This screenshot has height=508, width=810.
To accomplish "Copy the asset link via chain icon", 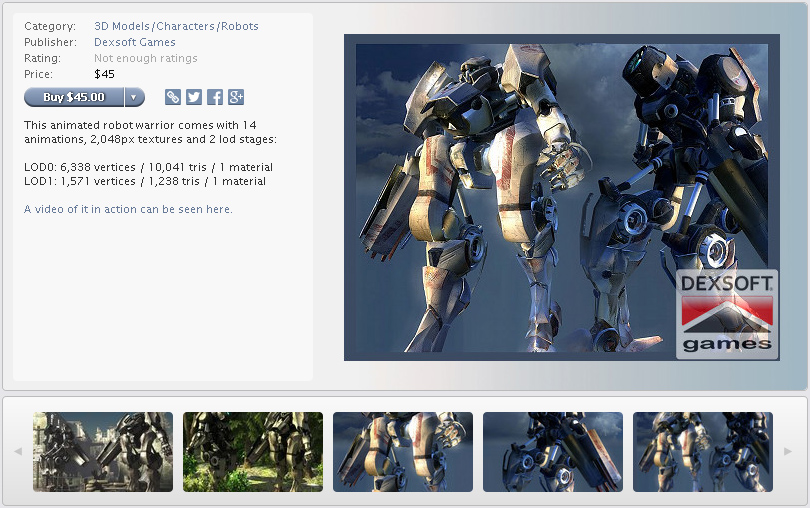I will (173, 97).
